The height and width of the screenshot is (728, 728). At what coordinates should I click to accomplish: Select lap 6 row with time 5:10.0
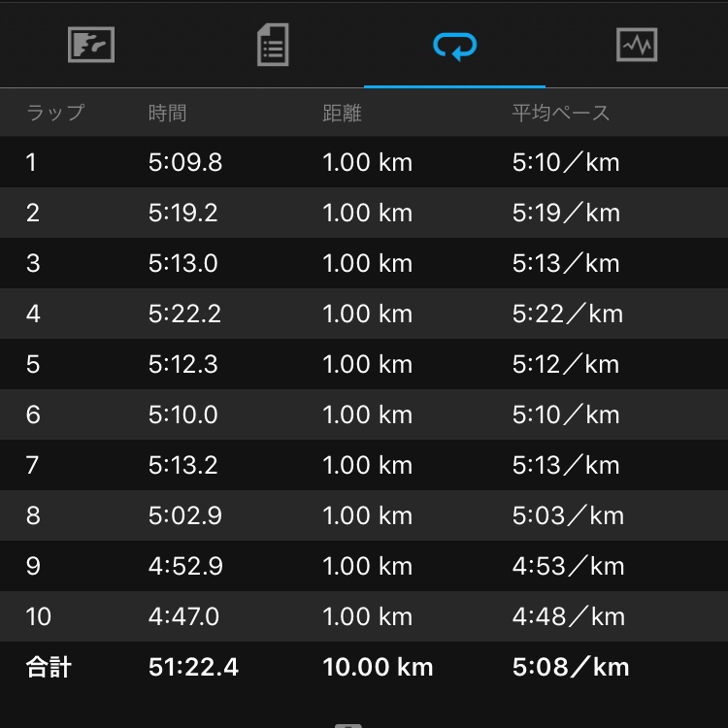click(x=364, y=414)
